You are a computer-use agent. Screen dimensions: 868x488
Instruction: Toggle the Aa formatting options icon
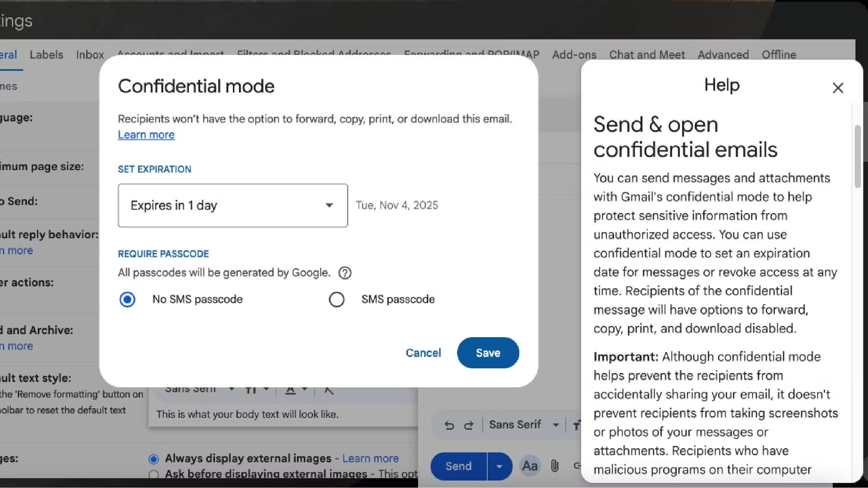click(x=530, y=466)
